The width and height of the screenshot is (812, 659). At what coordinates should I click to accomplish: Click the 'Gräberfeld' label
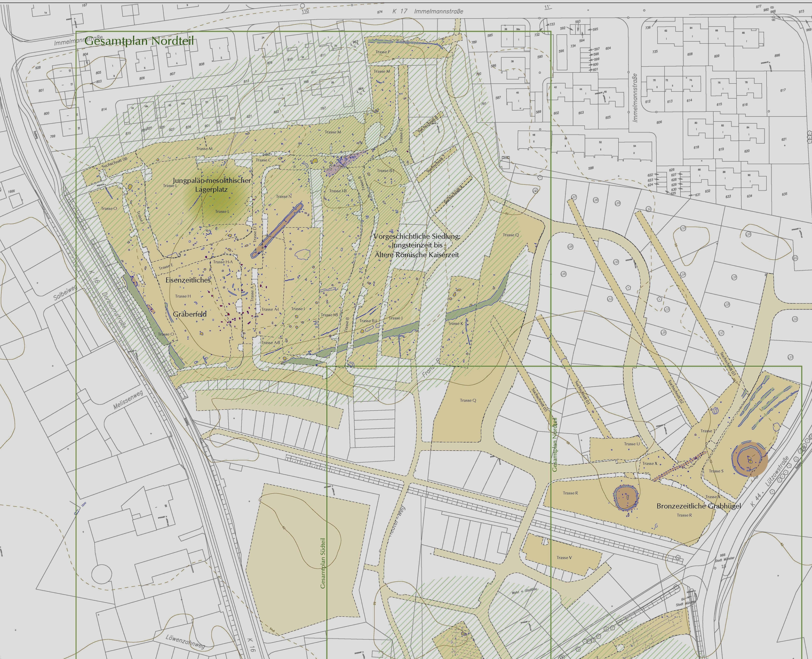(190, 314)
